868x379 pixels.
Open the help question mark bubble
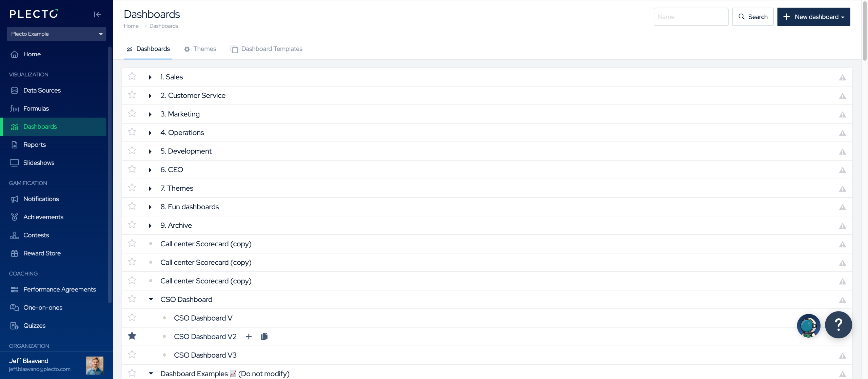(x=838, y=325)
